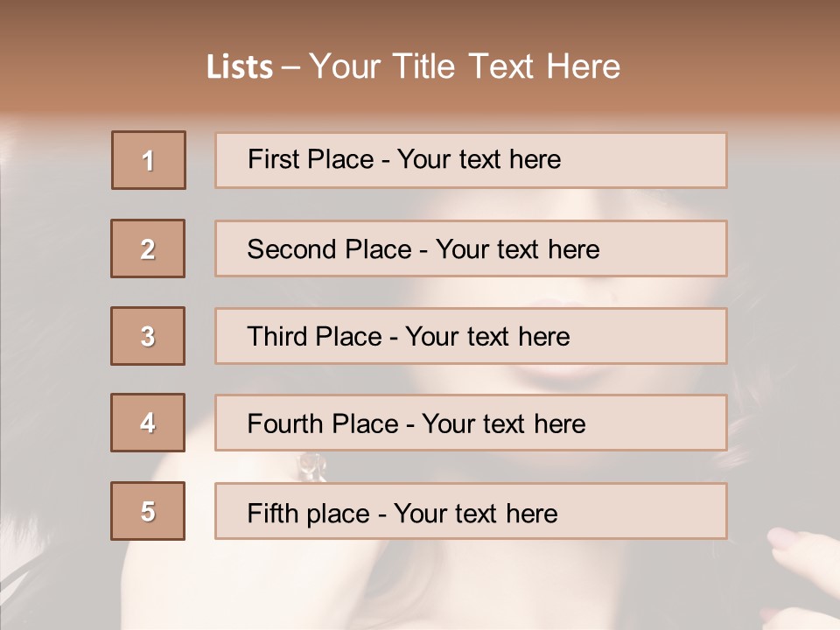Click the "Third Place" label text
The width and height of the screenshot is (840, 630).
coord(314,337)
